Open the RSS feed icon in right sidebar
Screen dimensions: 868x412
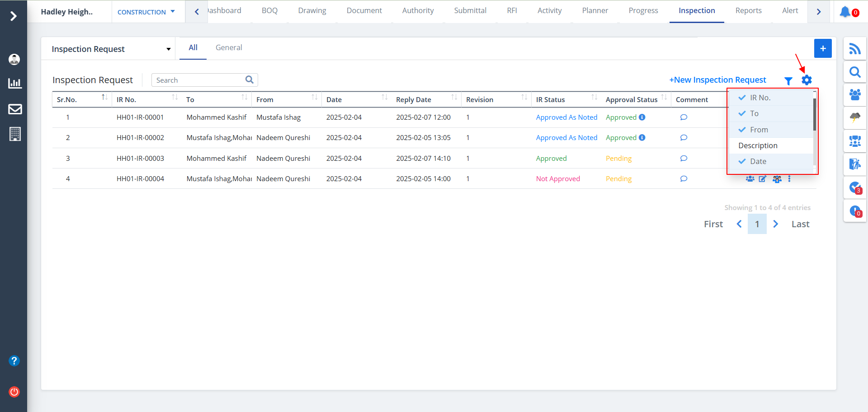point(854,49)
